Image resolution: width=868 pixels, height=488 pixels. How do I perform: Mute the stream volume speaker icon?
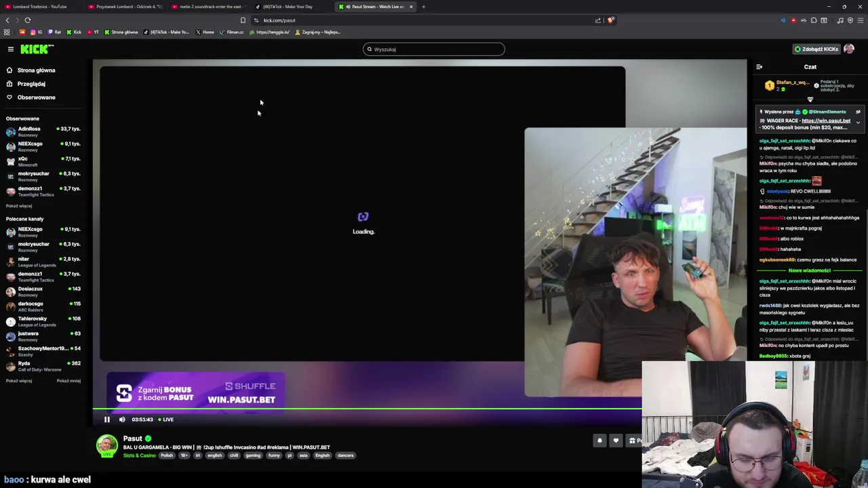click(122, 420)
